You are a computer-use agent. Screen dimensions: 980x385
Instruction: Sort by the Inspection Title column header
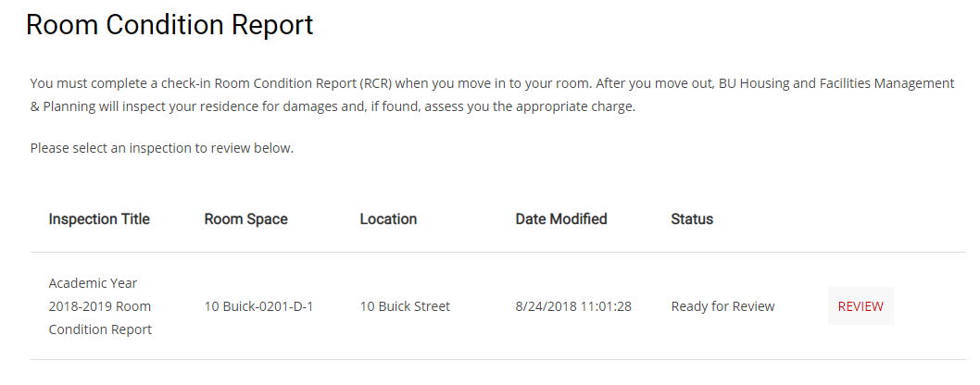coord(99,219)
